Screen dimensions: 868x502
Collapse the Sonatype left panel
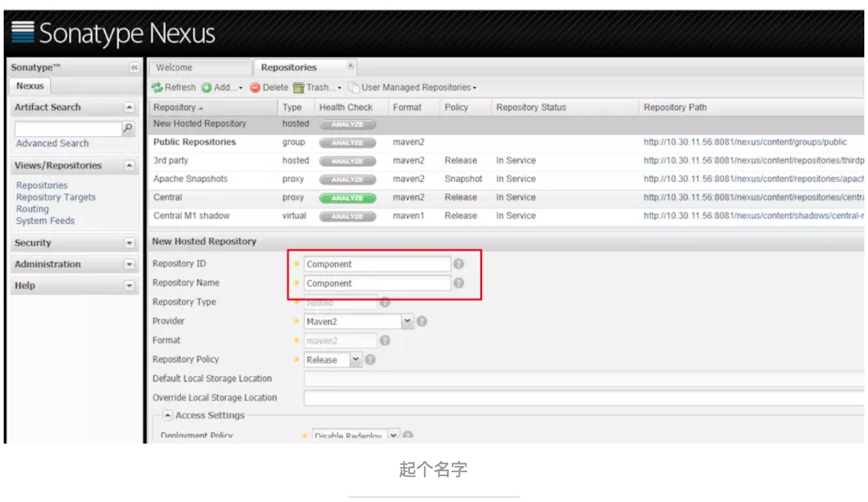tap(135, 68)
